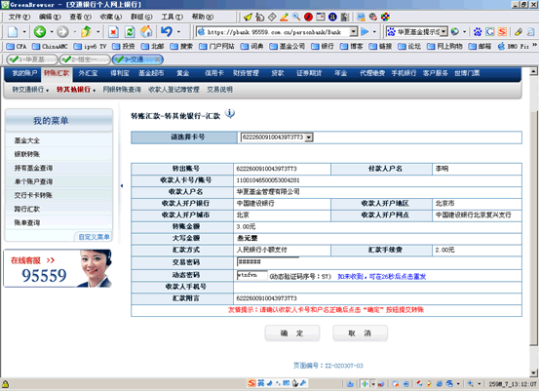Screen dimensions: 540x392
Task: Show more bookmarks via the chevron
Action: tap(535, 45)
